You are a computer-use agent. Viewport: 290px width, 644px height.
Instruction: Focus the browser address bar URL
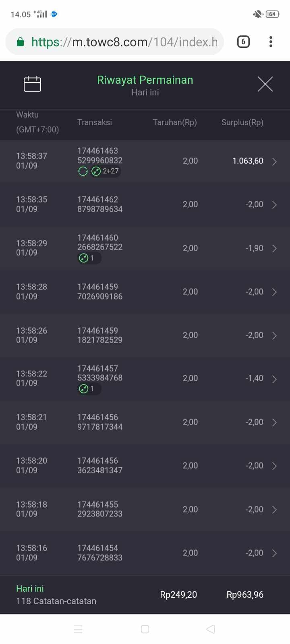[124, 42]
